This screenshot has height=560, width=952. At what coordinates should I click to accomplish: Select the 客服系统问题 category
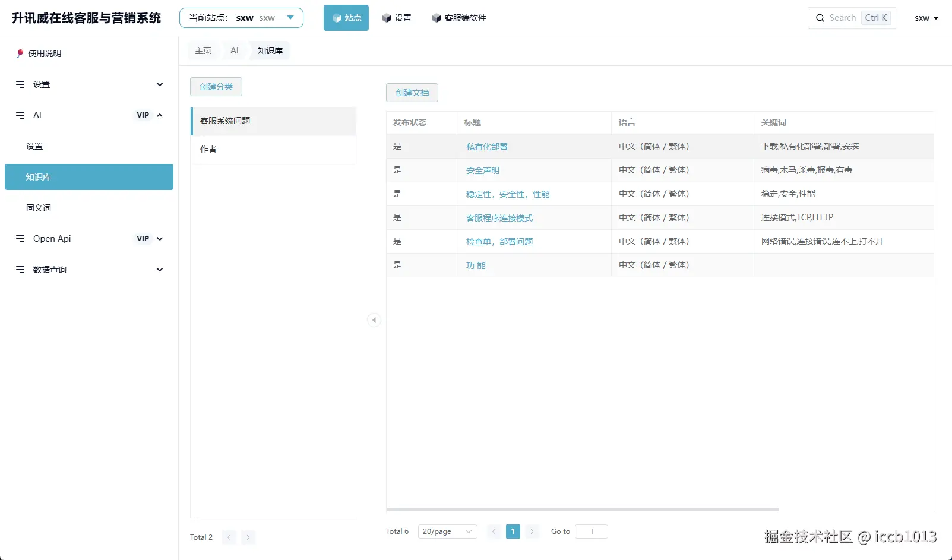coord(273,121)
